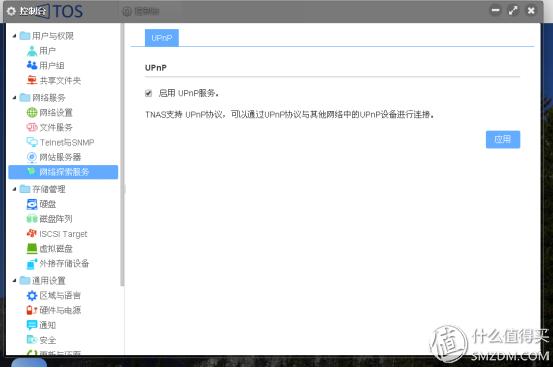The height and width of the screenshot is (368, 553).
Task: Click the 网络服务 folder icon
Action: (x=25, y=97)
